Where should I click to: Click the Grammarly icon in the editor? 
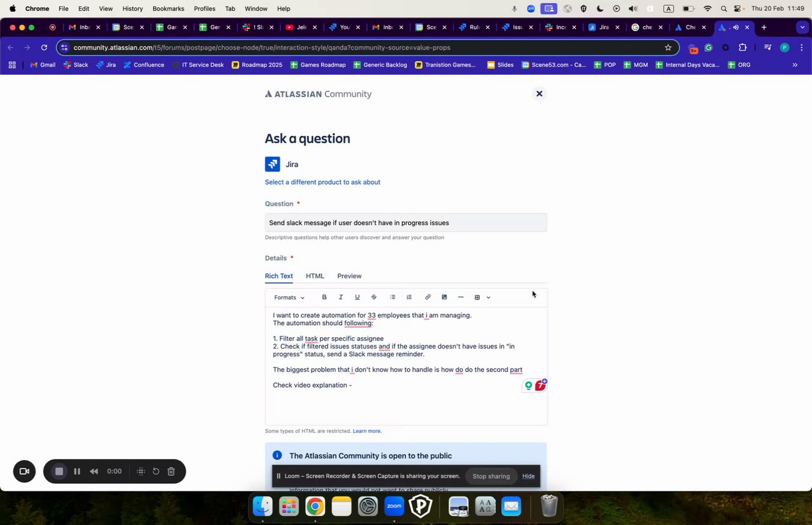(528, 385)
